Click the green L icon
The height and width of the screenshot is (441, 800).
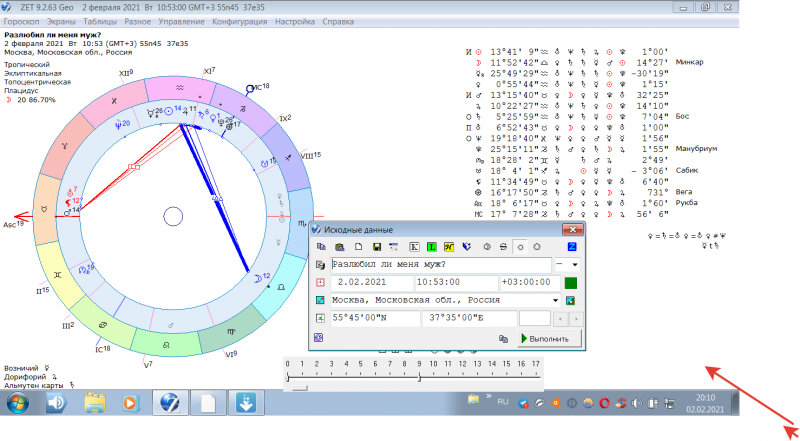[x=430, y=246]
